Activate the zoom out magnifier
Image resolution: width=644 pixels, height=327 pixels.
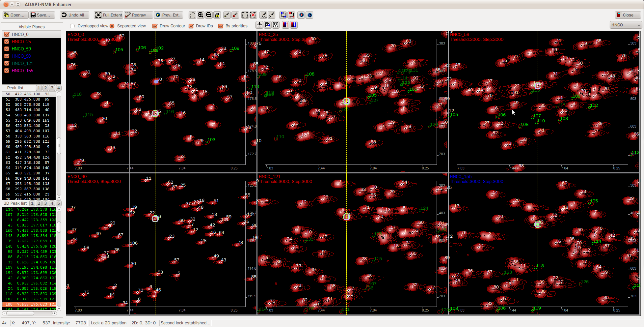pyautogui.click(x=209, y=15)
